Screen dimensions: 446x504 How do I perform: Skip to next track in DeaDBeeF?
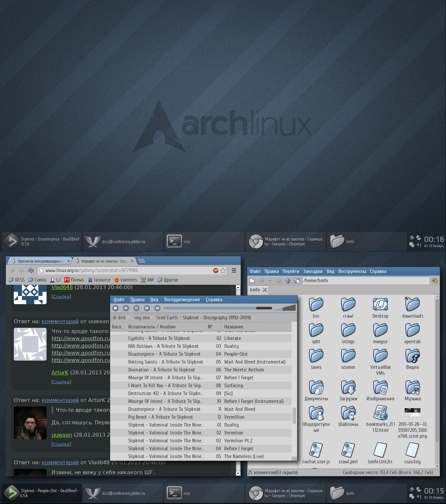pyautogui.click(x=157, y=308)
